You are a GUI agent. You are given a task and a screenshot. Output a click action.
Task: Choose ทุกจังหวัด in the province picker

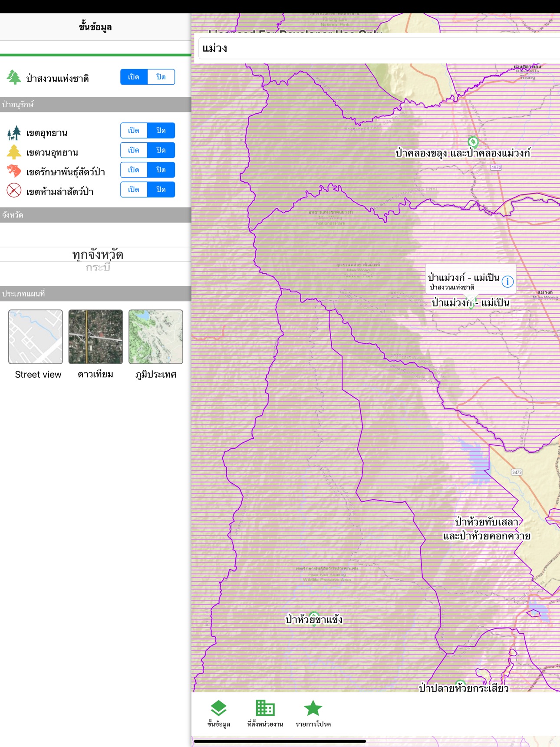coord(98,254)
